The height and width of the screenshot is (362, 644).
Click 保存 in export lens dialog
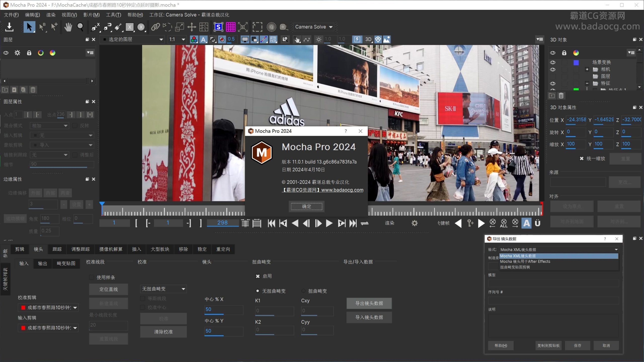click(578, 346)
